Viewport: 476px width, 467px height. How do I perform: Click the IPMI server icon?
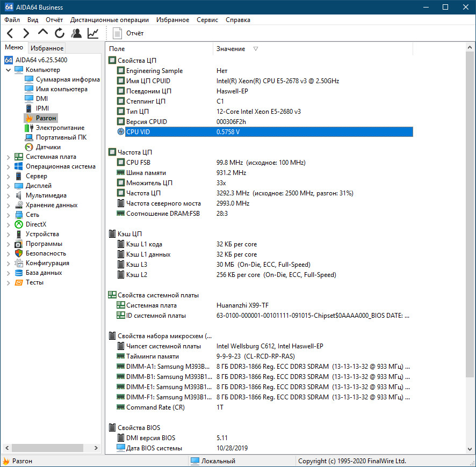click(29, 108)
